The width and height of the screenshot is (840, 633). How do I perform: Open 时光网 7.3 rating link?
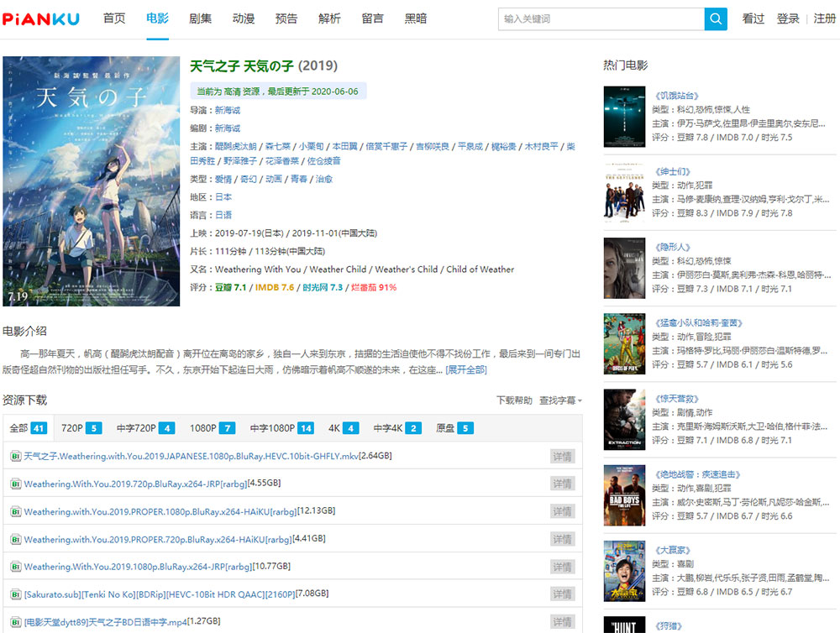coord(323,288)
